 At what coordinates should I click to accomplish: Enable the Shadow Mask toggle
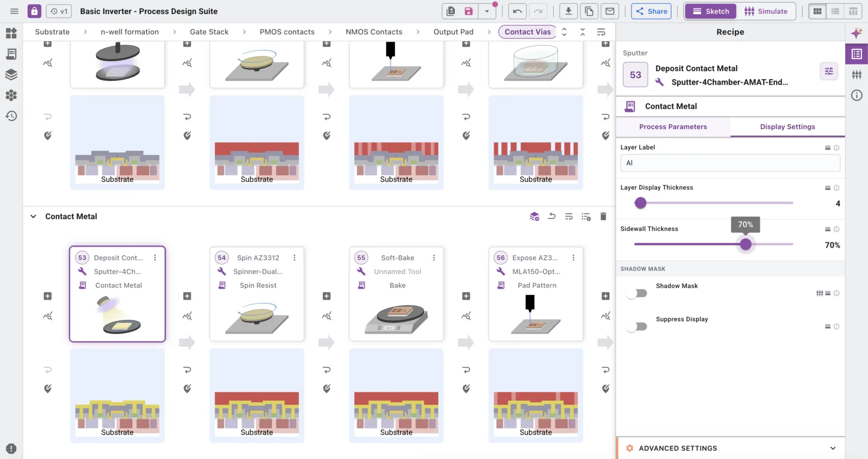coord(636,293)
